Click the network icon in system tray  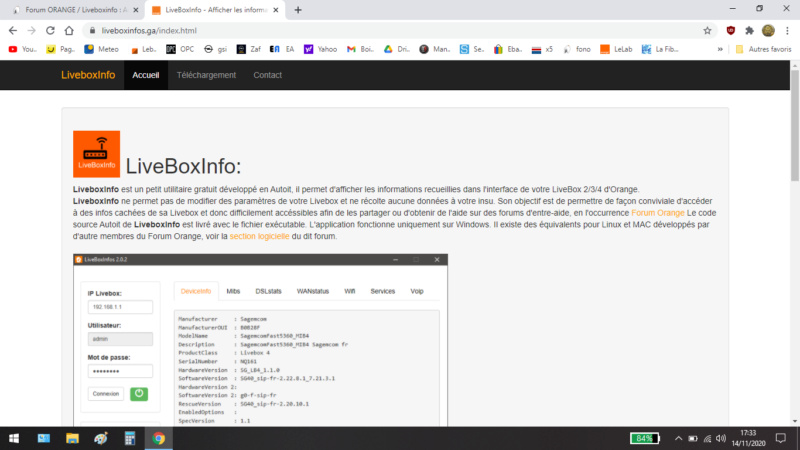(x=707, y=438)
